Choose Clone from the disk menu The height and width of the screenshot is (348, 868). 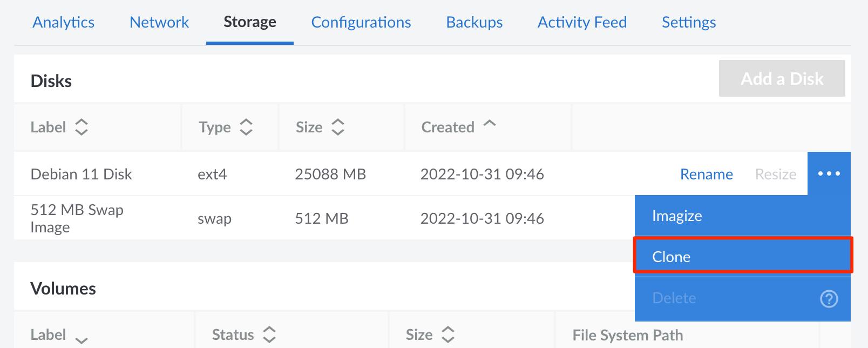click(x=672, y=257)
